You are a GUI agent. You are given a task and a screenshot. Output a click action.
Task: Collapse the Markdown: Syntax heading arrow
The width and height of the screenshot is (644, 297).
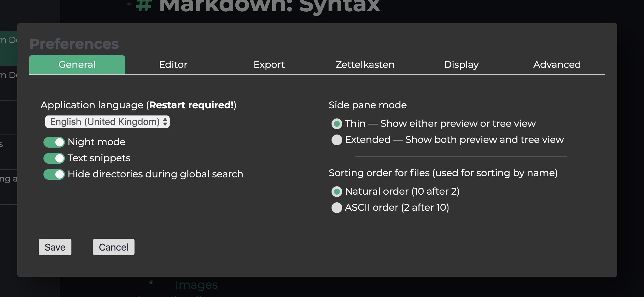[129, 4]
